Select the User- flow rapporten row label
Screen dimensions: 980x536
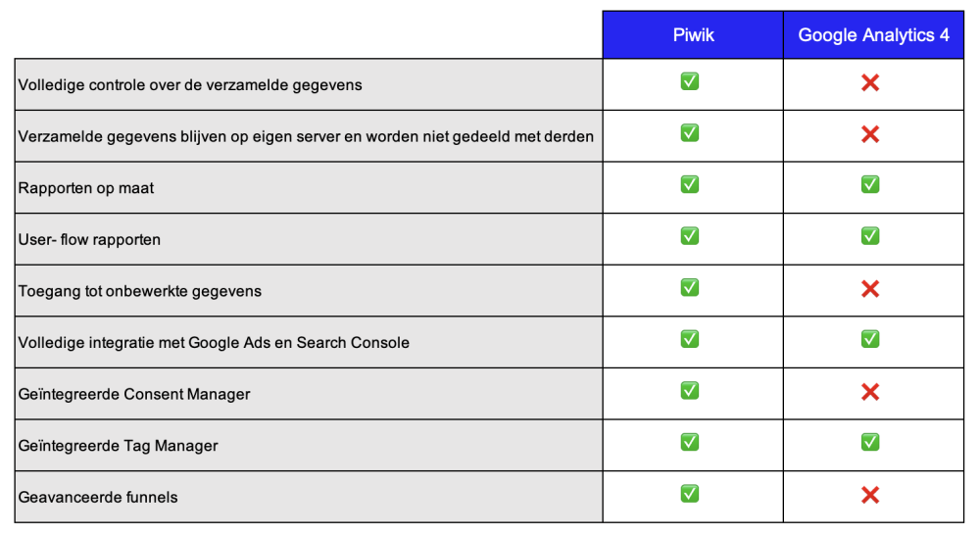click(89, 240)
